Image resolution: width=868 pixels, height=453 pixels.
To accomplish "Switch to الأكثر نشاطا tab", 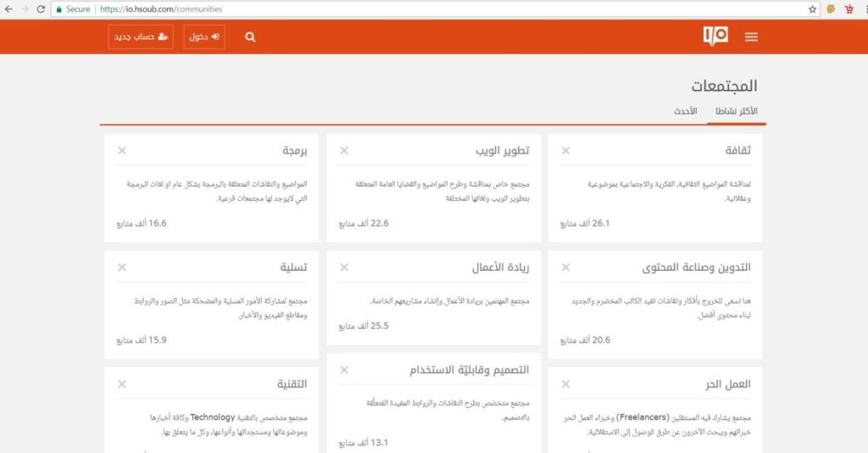I will click(736, 112).
